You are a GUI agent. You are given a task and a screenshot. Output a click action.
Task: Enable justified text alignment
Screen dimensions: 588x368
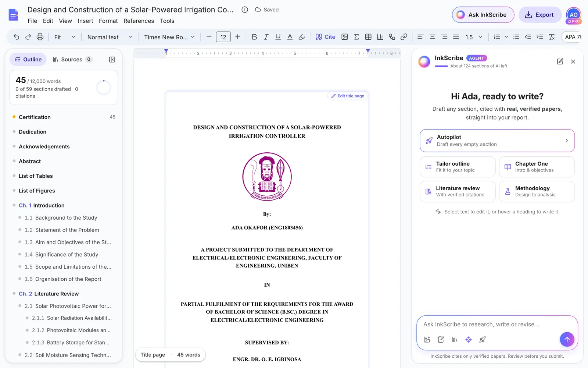[456, 37]
